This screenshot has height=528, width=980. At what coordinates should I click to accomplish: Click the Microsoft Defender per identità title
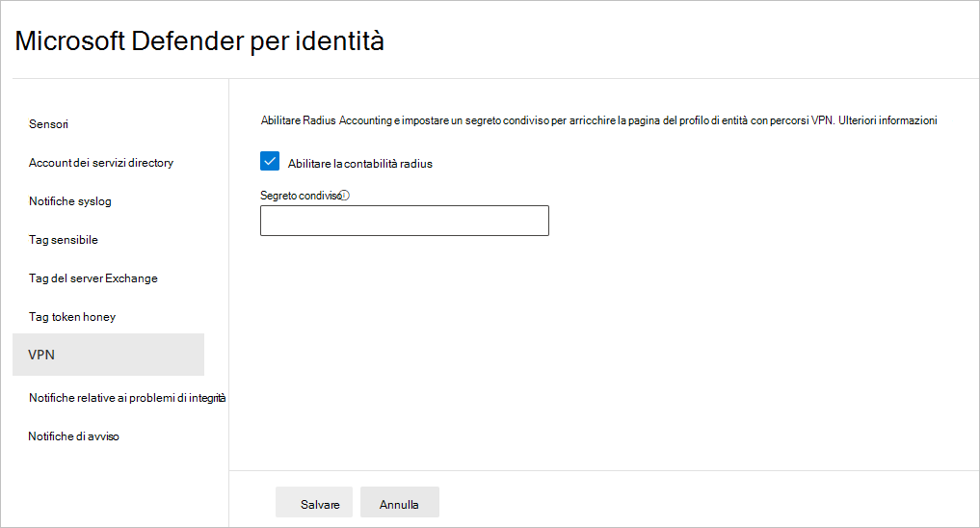(x=199, y=41)
